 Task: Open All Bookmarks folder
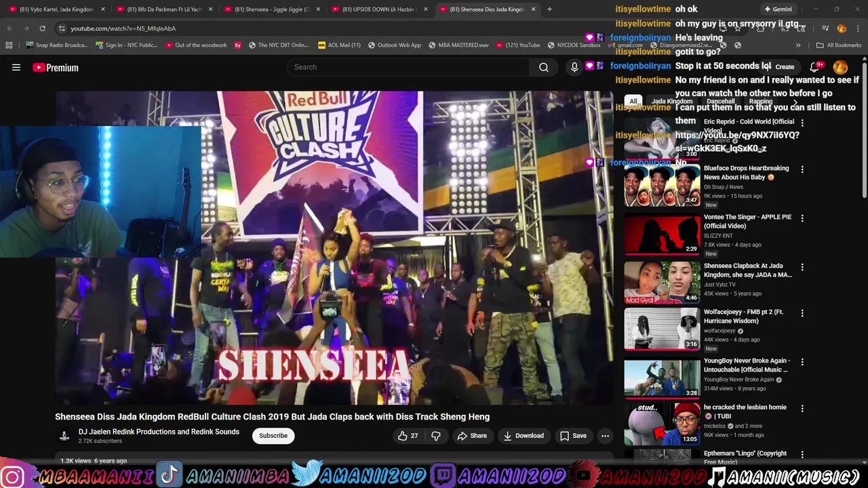pos(839,45)
